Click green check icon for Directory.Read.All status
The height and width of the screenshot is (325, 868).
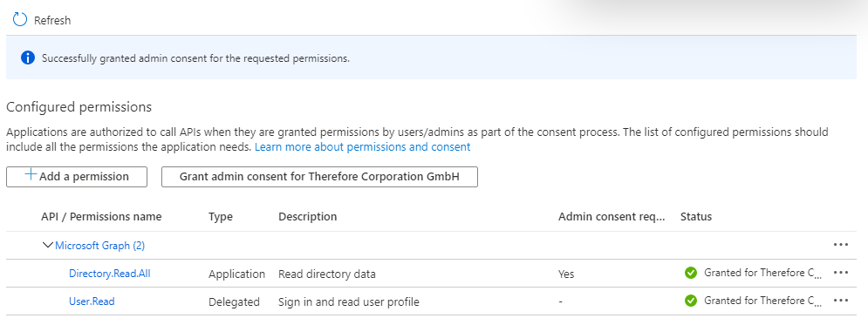click(690, 273)
